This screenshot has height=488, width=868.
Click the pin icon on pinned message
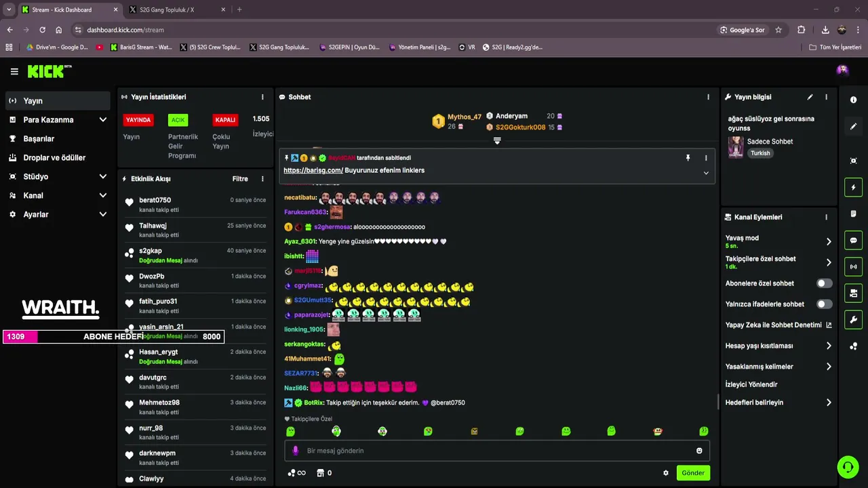click(x=688, y=158)
